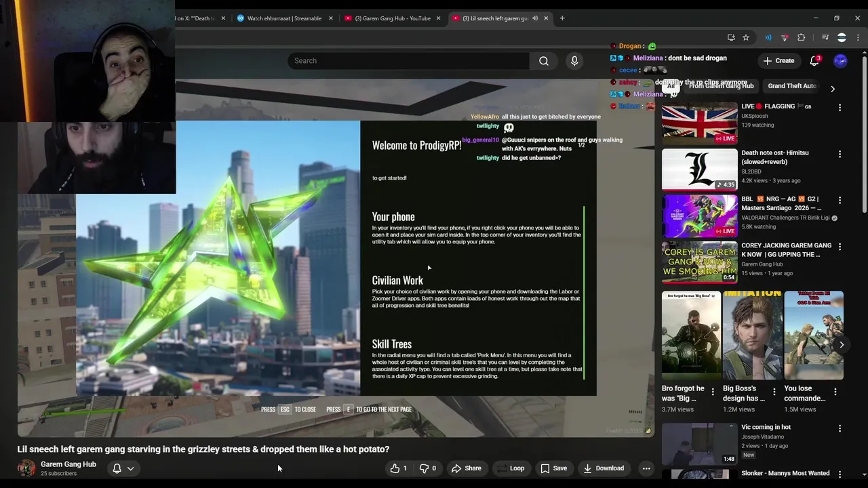This screenshot has width=868, height=488.
Task: Click the Download button
Action: click(604, 468)
